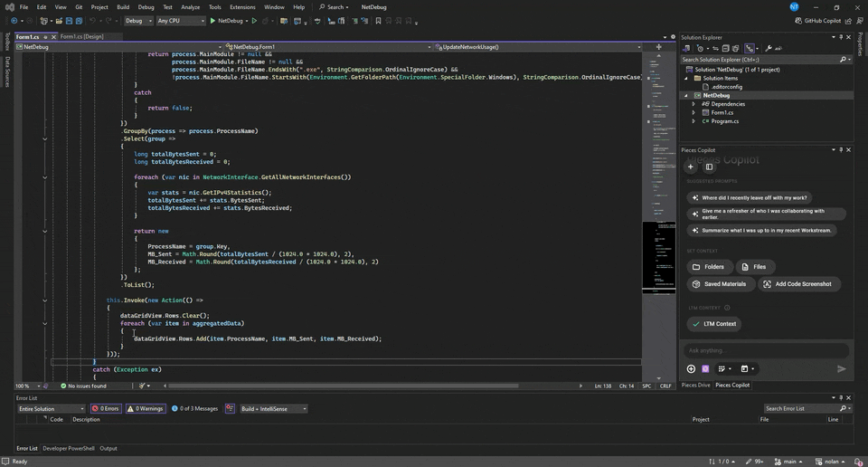Click the notifications bell in status bar
This screenshot has height=467, width=868.
[859, 462]
